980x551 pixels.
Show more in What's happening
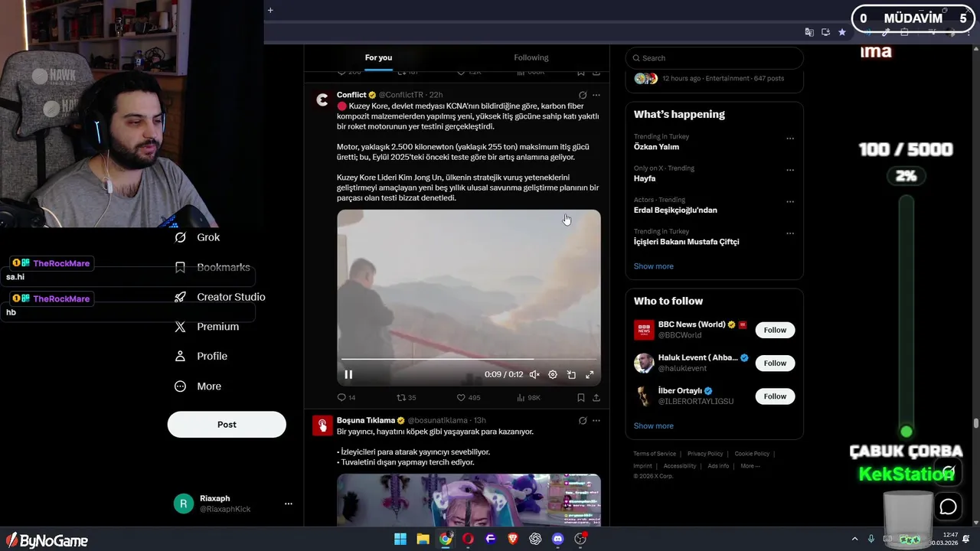(x=653, y=266)
